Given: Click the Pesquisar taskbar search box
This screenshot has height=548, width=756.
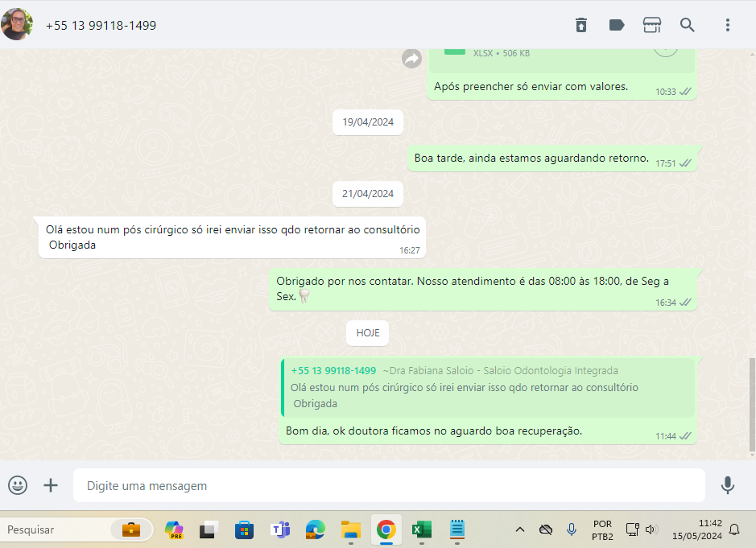Looking at the screenshot, I should pyautogui.click(x=76, y=529).
